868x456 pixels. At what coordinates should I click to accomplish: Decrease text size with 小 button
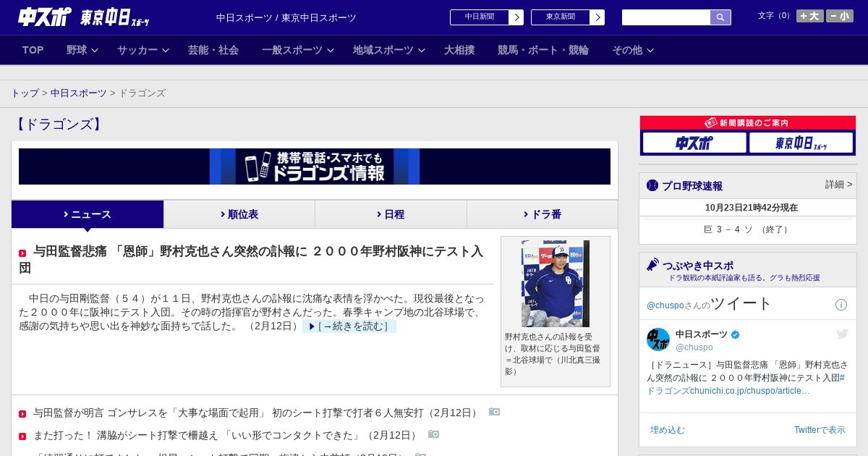pyautogui.click(x=840, y=16)
